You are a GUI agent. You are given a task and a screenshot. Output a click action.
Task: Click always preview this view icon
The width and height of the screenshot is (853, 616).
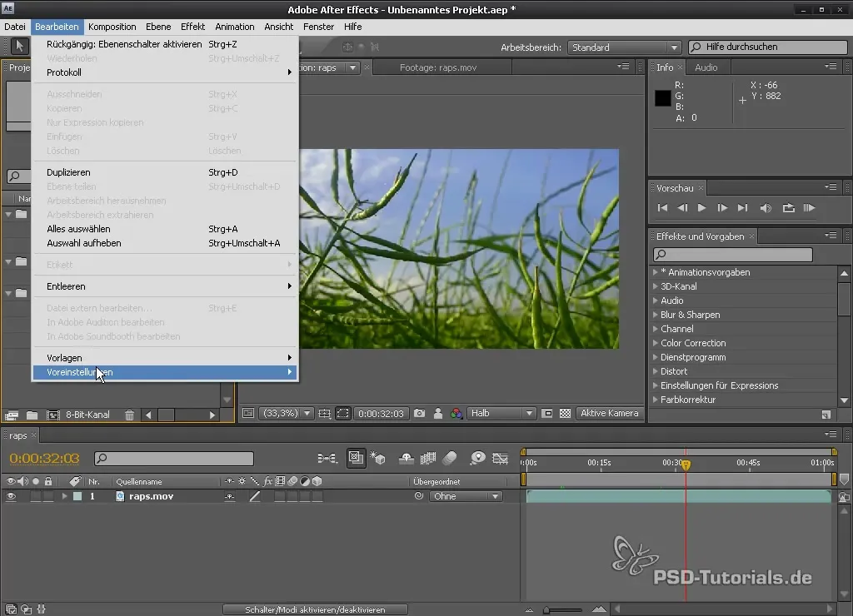pyautogui.click(x=248, y=413)
